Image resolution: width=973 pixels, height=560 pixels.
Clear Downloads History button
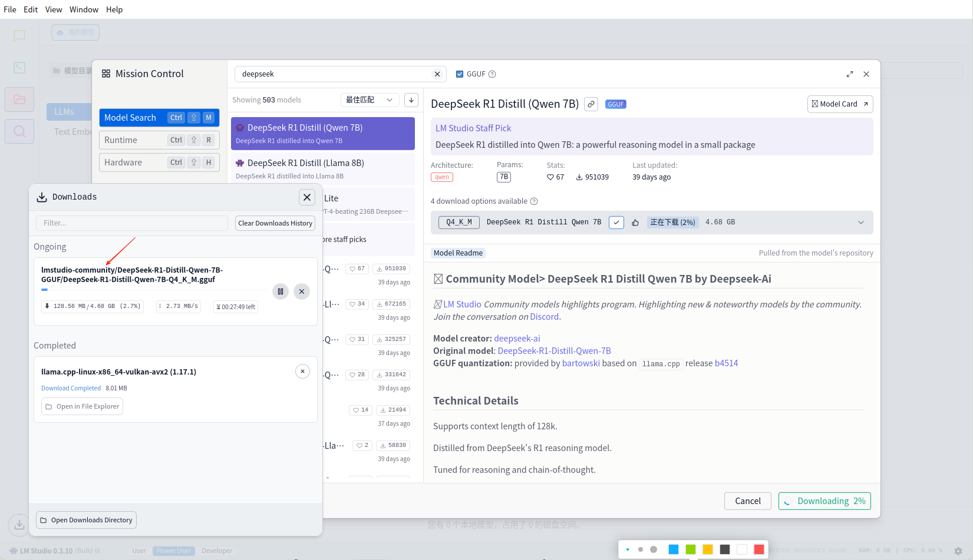click(x=275, y=223)
